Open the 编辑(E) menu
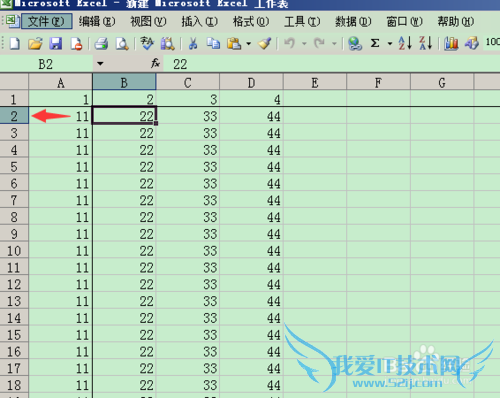This screenshot has width=500, height=398. click(x=97, y=22)
